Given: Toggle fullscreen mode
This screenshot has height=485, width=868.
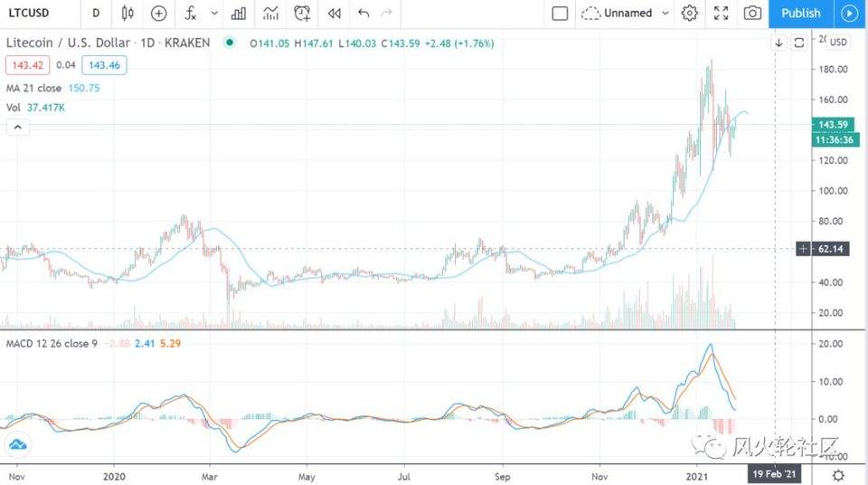Looking at the screenshot, I should (x=722, y=14).
